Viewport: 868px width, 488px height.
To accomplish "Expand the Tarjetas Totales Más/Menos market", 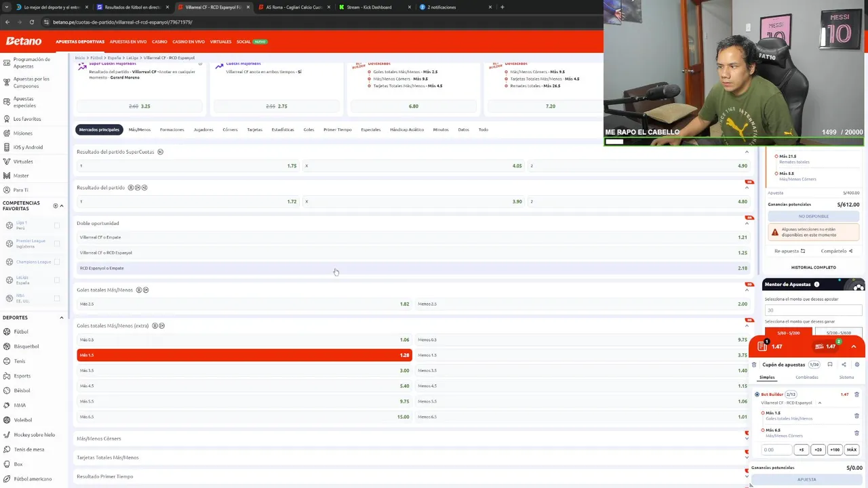I will 747,457.
